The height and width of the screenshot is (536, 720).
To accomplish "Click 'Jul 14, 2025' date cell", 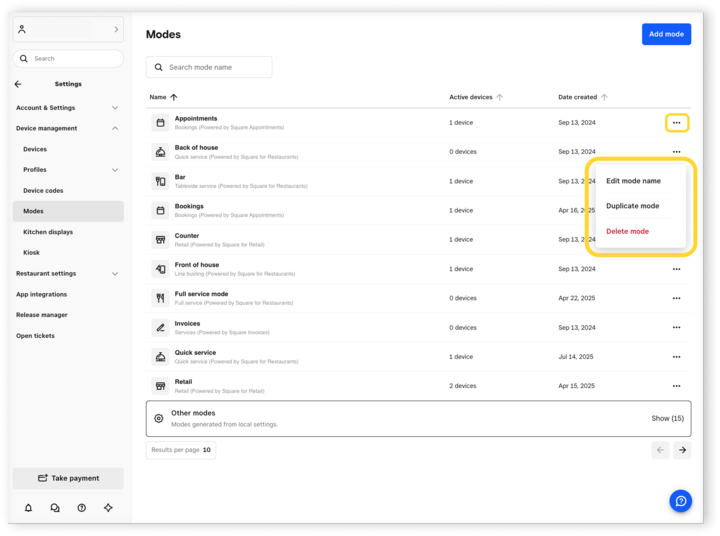I will tap(576, 357).
